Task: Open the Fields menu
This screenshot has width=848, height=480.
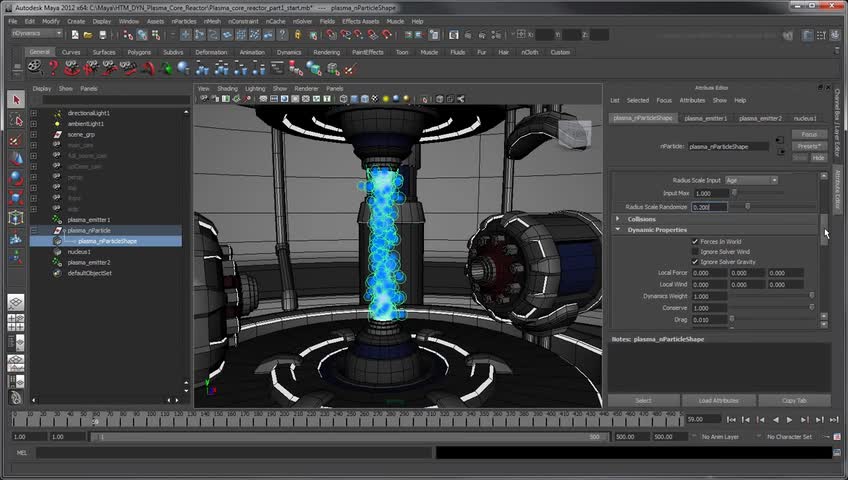Action: tap(327, 22)
